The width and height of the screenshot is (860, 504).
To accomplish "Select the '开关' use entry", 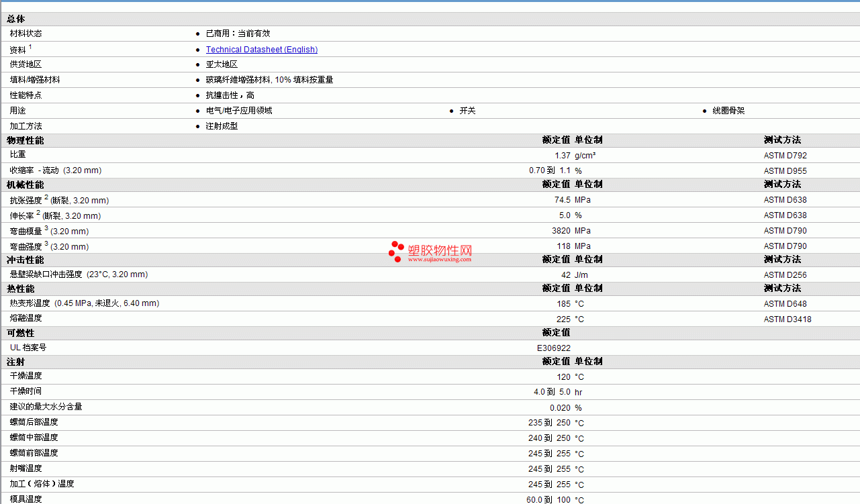I will click(x=468, y=111).
